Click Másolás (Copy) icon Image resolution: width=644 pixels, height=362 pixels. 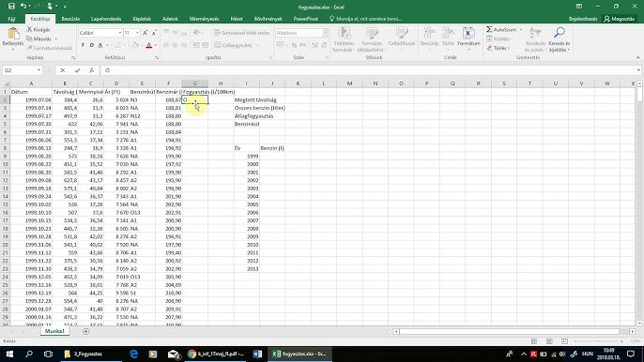click(x=30, y=38)
